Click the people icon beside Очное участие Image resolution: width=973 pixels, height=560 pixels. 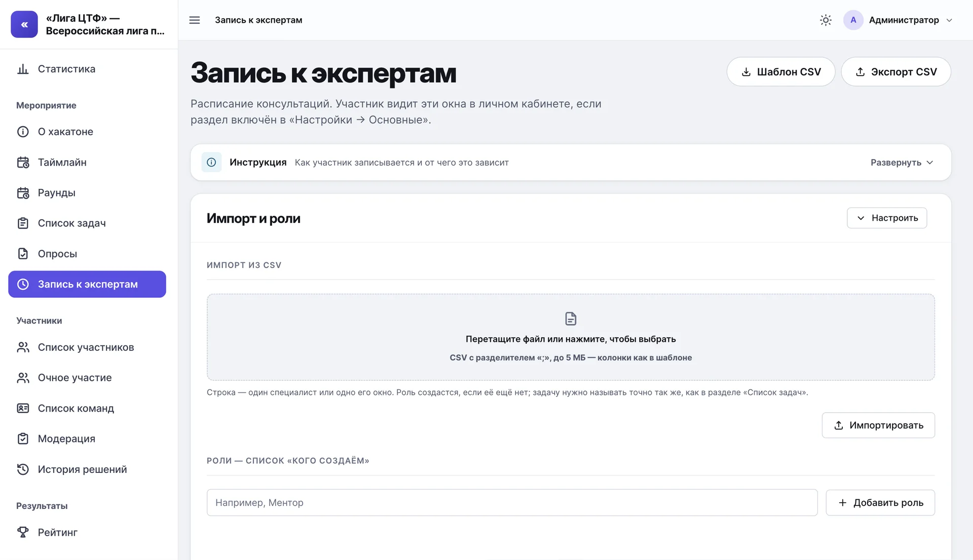23,378
